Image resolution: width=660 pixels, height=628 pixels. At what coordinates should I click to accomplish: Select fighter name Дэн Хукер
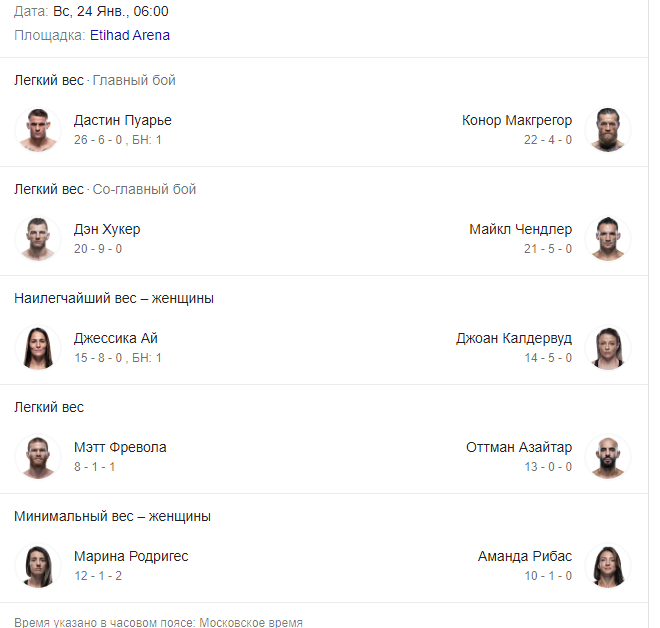coord(107,229)
